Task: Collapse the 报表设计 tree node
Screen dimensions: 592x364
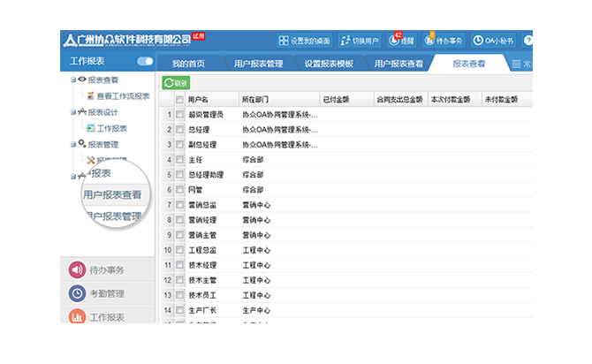Action: (73, 112)
